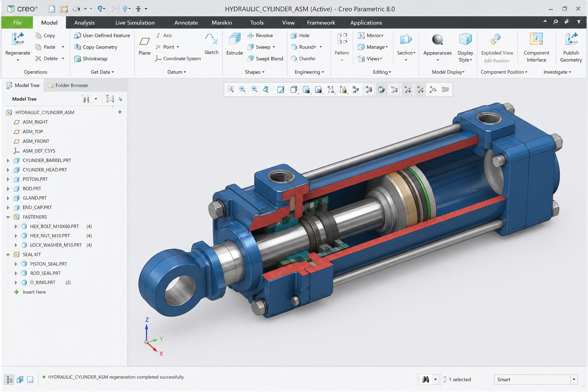Click the Model Tree settings icon
Image resolution: width=588 pixels, height=392 pixels.
click(86, 99)
